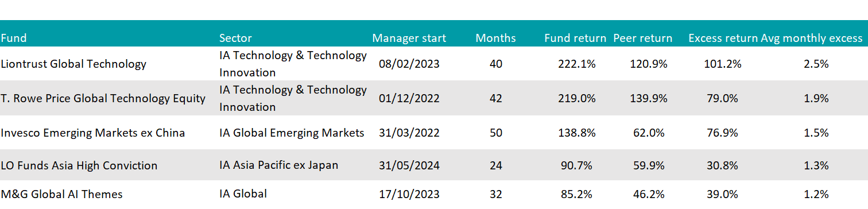Click the Fund return header
Image resolution: width=868 pixels, height=209 pixels.
[x=575, y=38]
